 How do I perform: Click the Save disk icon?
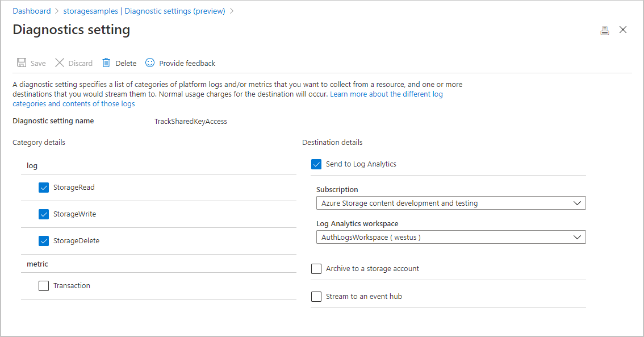click(x=21, y=63)
